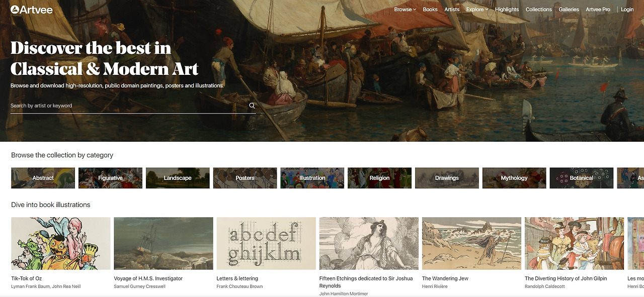This screenshot has width=644, height=297.
Task: Click the Login link
Action: 627,10
